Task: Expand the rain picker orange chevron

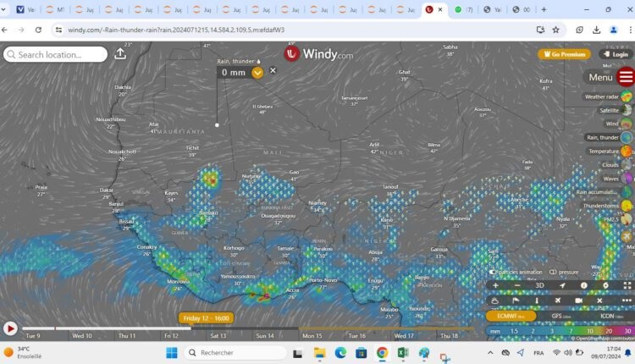Action: (257, 72)
